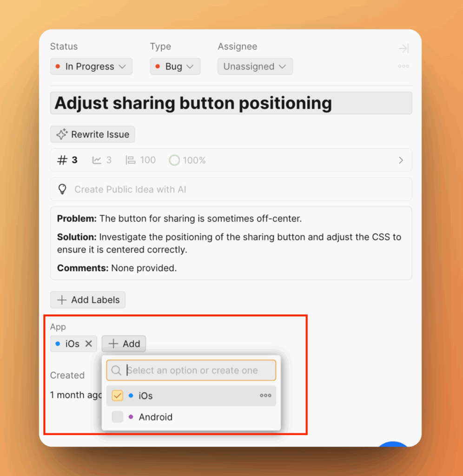463x476 pixels.
Task: Click the 100% progress circle
Action: [x=174, y=160]
